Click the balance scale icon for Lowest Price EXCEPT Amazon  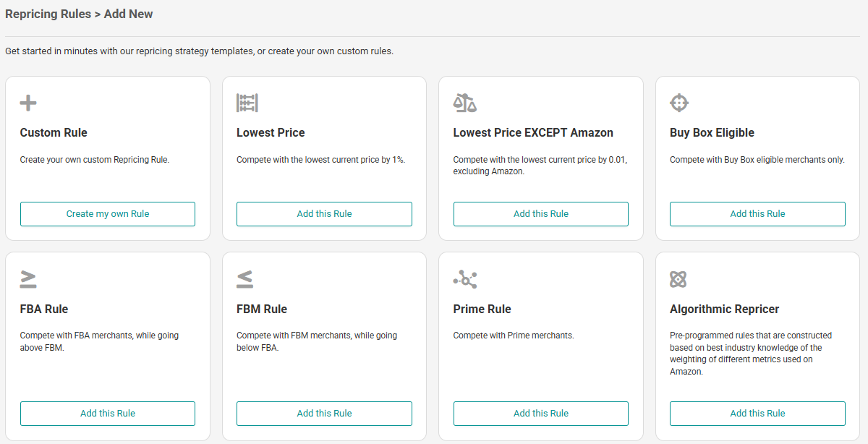465,103
